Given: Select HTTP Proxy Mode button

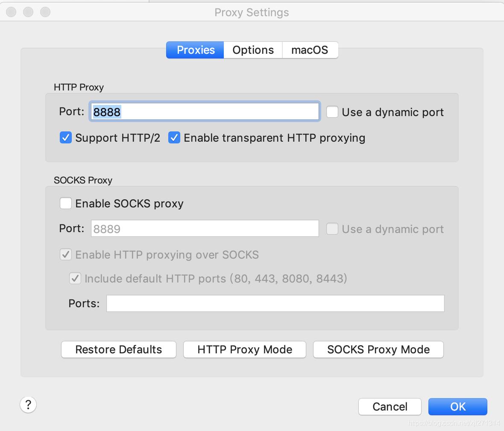Looking at the screenshot, I should (245, 349).
